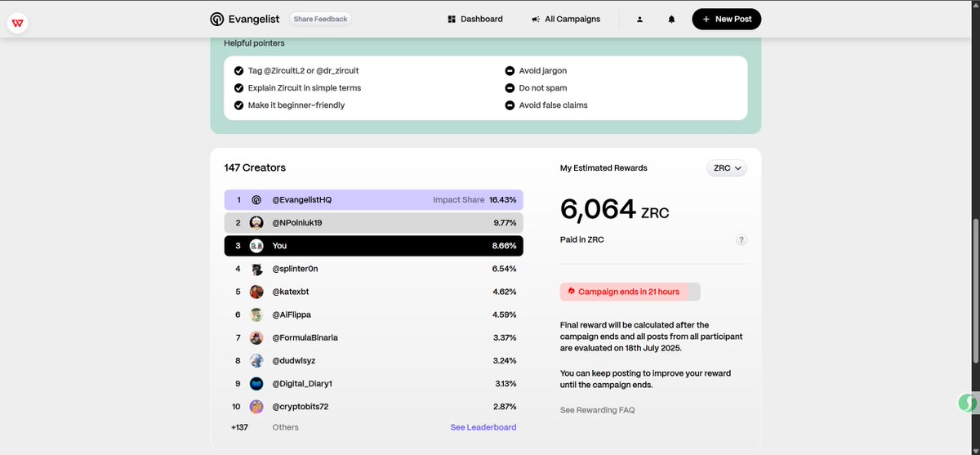Click @NPolniuk19 avatar

[256, 222]
